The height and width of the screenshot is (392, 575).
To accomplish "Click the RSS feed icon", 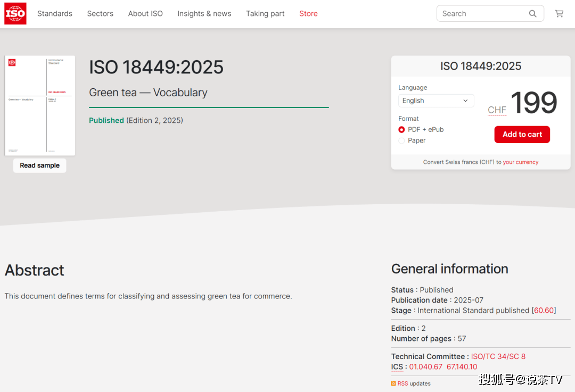I will [393, 383].
